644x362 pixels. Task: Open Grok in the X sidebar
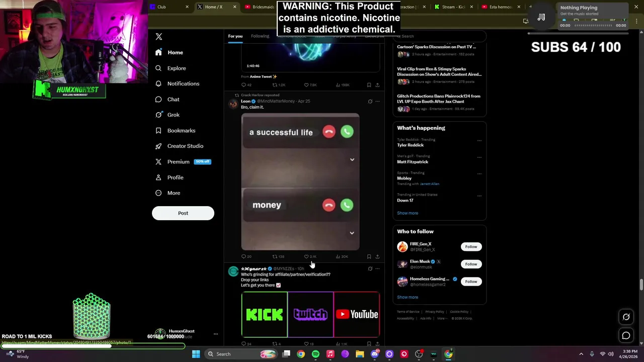pos(167,115)
